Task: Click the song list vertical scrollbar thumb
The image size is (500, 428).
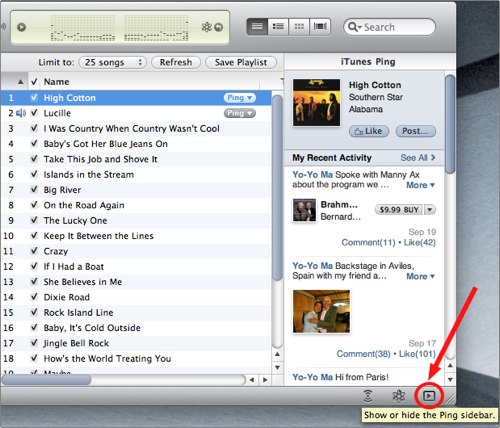Action: [x=277, y=188]
